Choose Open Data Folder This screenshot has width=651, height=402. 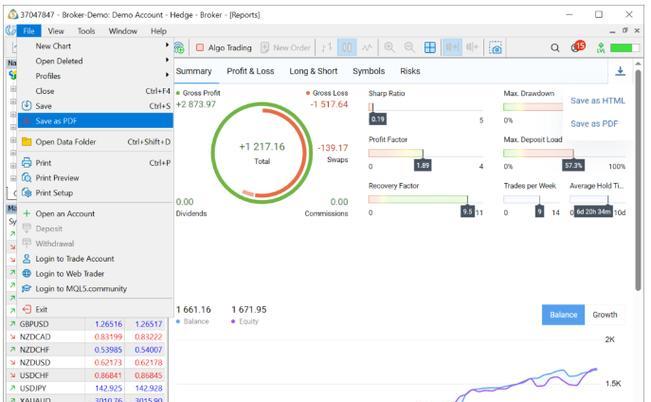click(95, 142)
